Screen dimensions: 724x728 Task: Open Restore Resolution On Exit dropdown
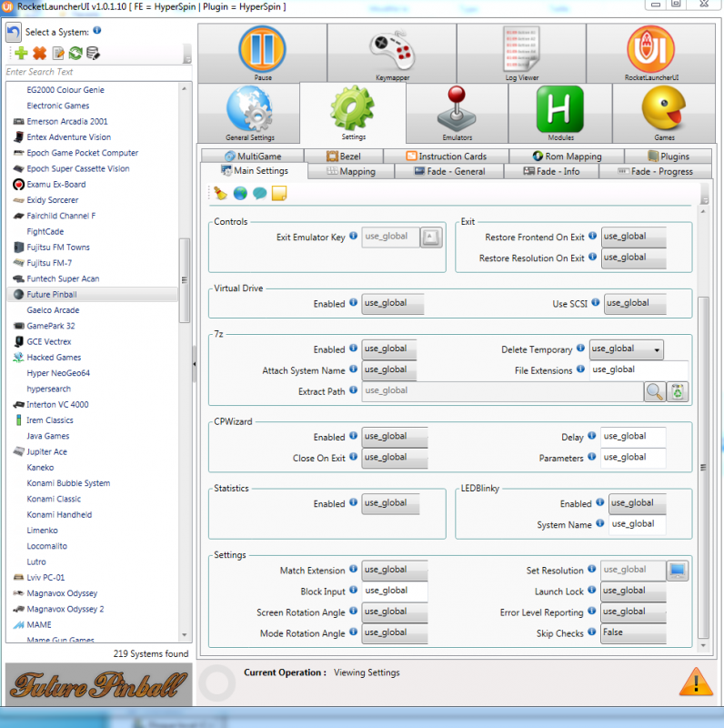click(x=633, y=258)
